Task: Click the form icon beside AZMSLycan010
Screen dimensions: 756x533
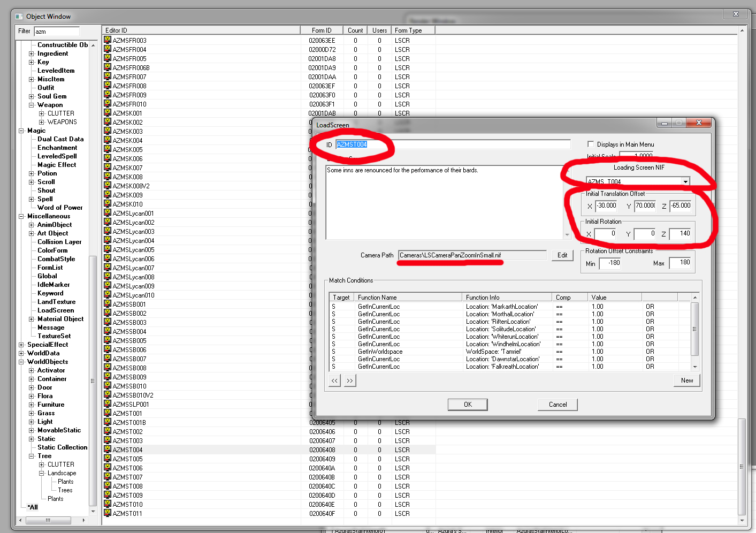Action: point(108,295)
